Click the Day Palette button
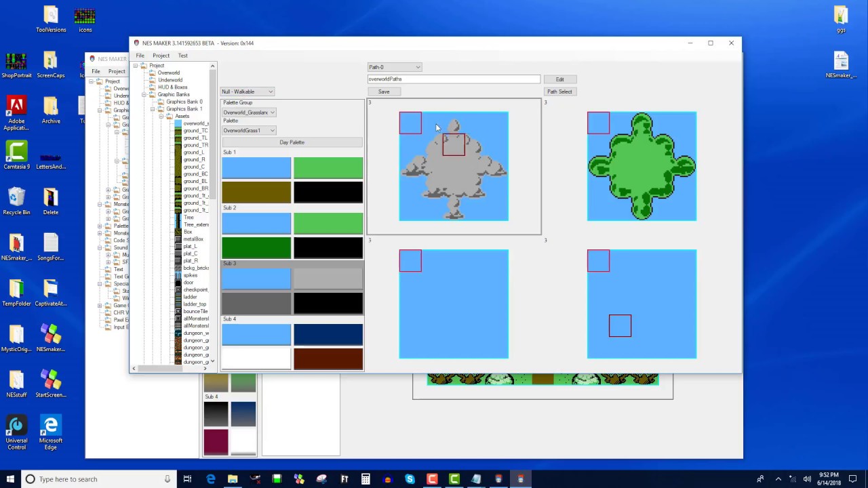 (292, 142)
